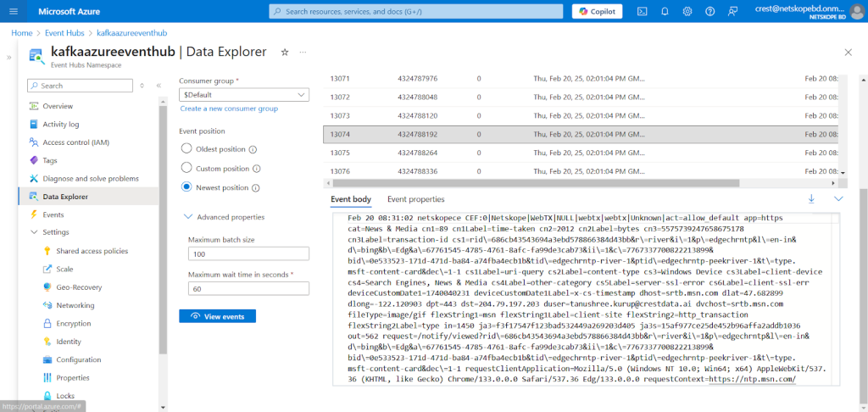Select Oldest position radio button
Viewport: 868px width, 412px height.
click(186, 149)
